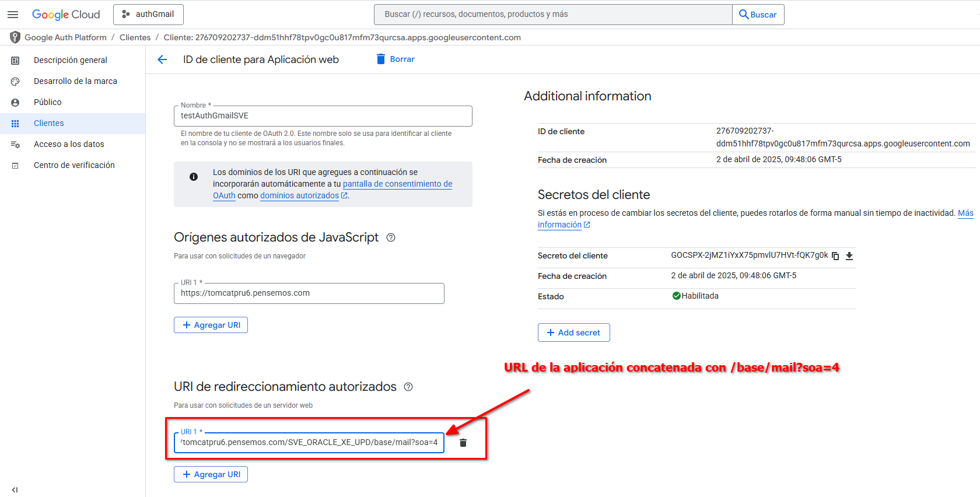This screenshot has width=980, height=497.
Task: Click the Borrar delete client button
Action: [395, 60]
